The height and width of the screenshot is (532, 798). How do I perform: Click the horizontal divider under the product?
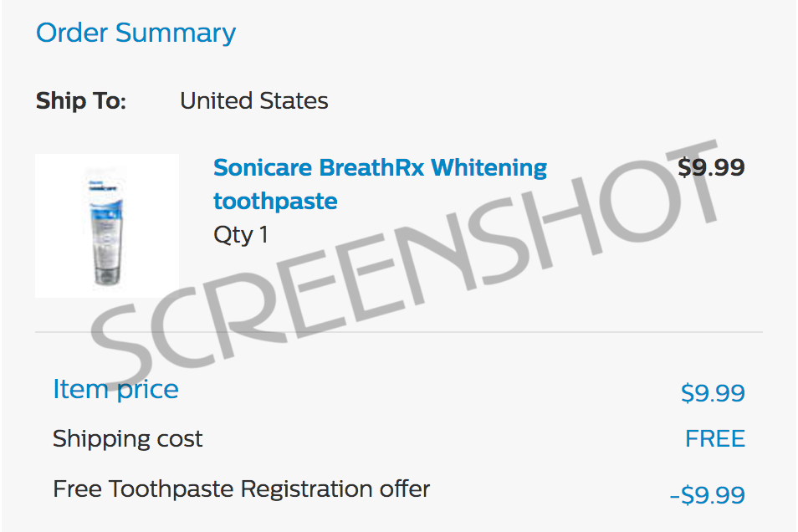click(x=398, y=332)
